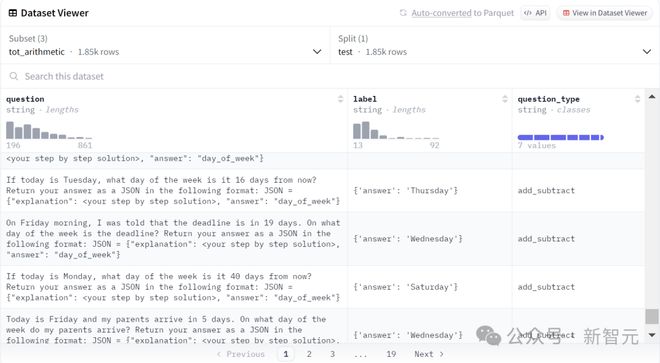
Task: Click View in Dataset Viewer button
Action: pyautogui.click(x=604, y=13)
